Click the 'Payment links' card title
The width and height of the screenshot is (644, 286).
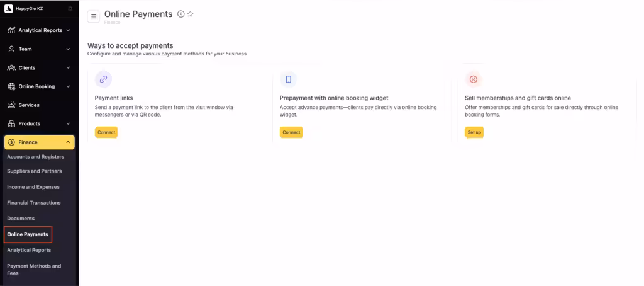click(114, 98)
